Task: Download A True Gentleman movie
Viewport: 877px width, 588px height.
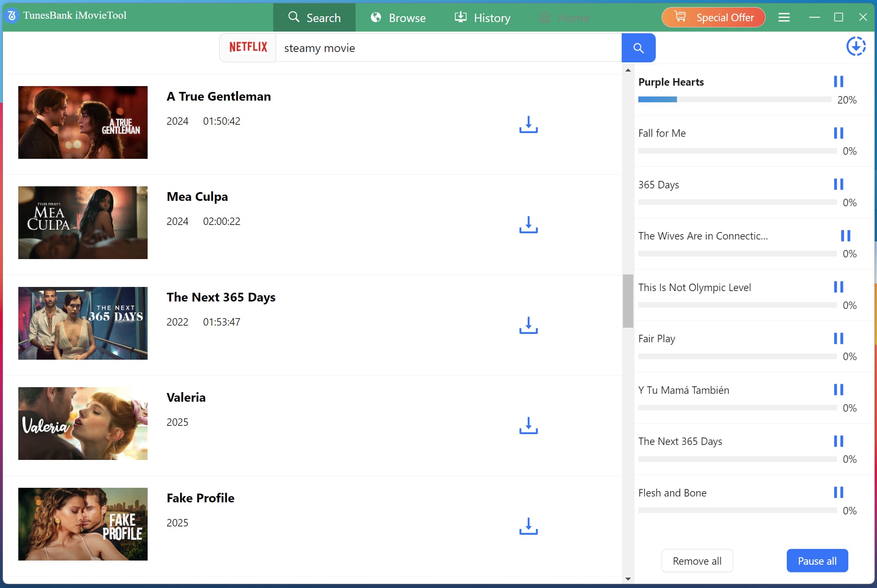Action: (528, 124)
